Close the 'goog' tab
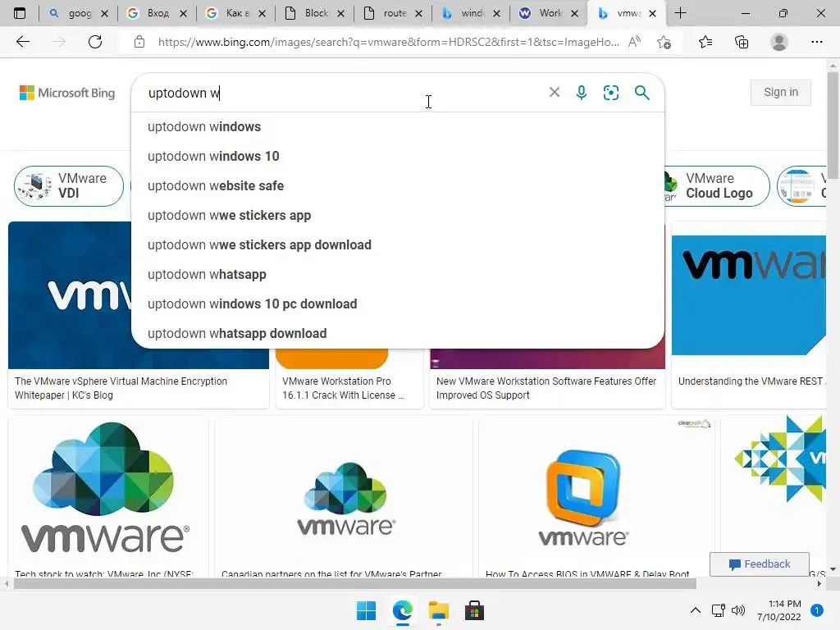 coord(104,13)
